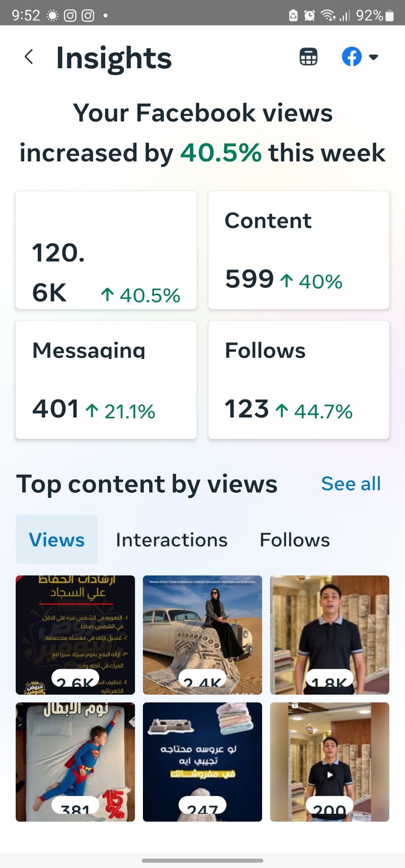This screenshot has height=868, width=405.
Task: Switch to the Interactions tab
Action: pos(172,540)
